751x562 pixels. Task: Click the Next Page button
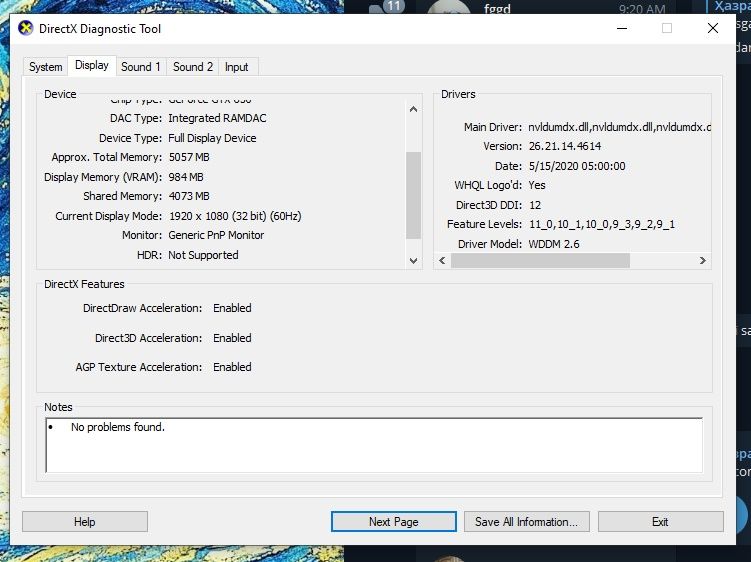(394, 521)
